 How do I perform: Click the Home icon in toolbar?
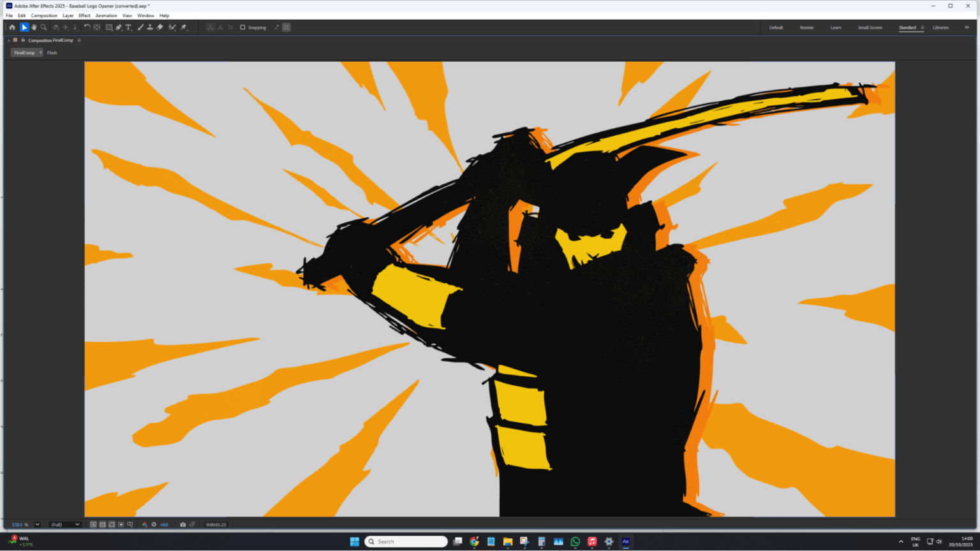click(12, 27)
